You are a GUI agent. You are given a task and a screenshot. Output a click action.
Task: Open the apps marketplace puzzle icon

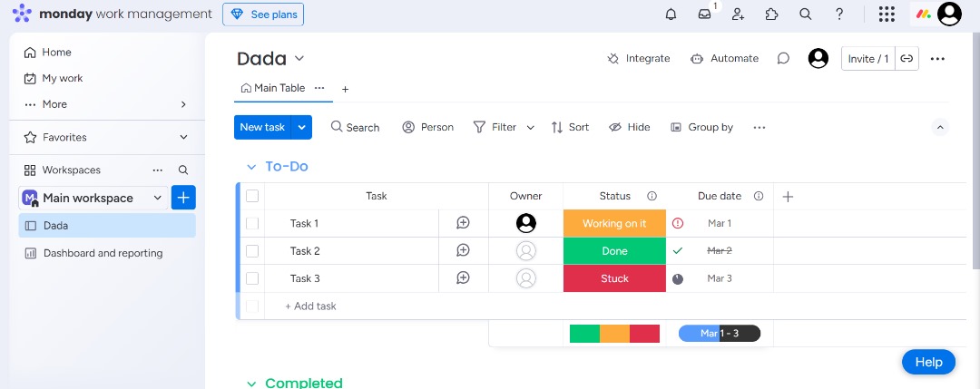click(x=772, y=14)
